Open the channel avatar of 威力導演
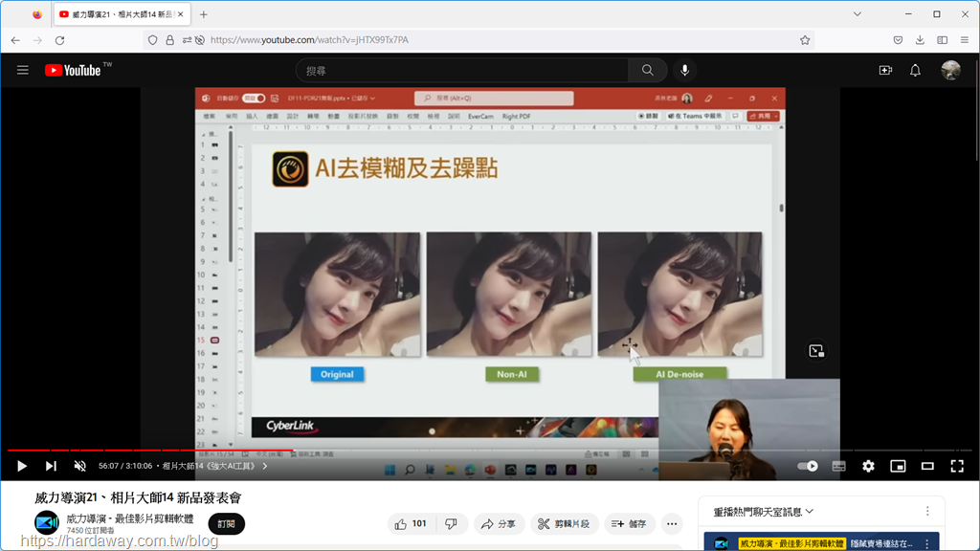The height and width of the screenshot is (551, 980). 47,523
